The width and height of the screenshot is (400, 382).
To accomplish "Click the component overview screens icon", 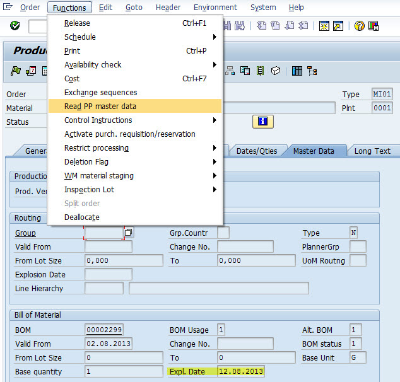I will click(245, 71).
